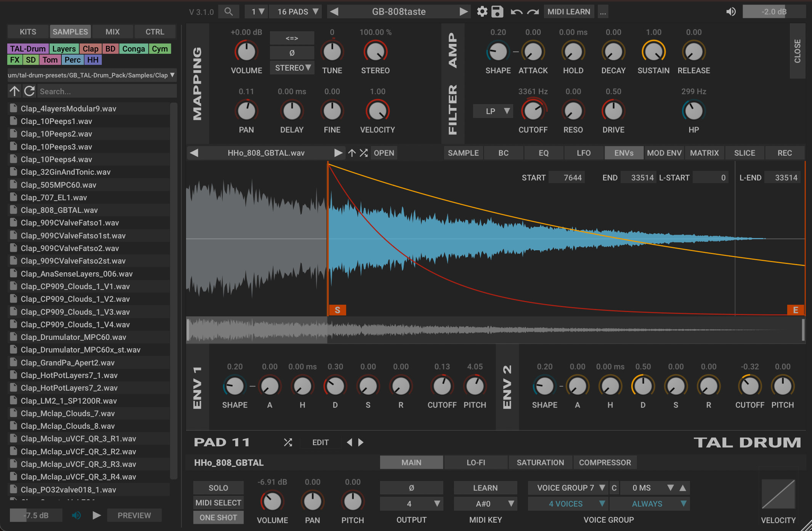This screenshot has width=812, height=531.
Task: Undo the last change
Action: [516, 12]
